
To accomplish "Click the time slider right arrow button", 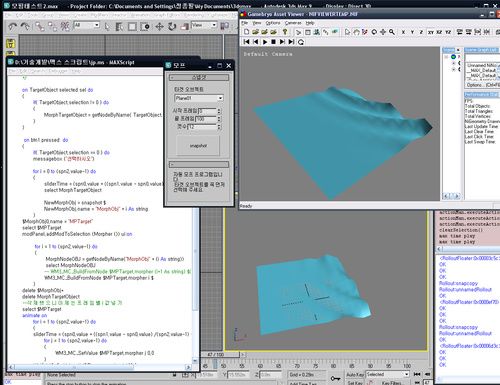I will pos(243,354).
